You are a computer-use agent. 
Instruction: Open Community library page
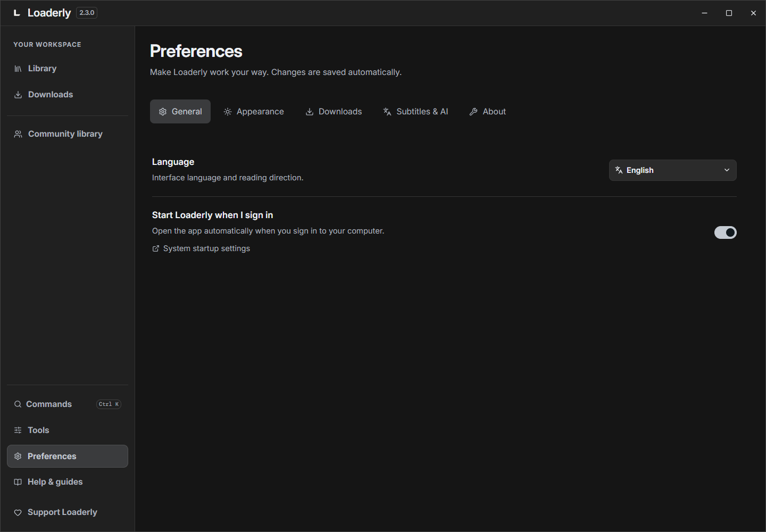point(68,134)
